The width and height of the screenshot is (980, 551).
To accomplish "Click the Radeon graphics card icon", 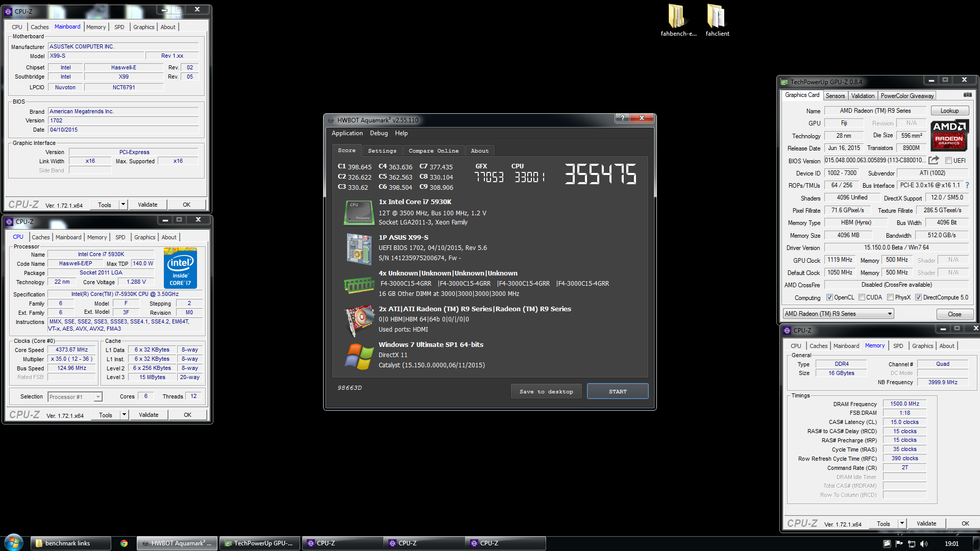I will click(359, 320).
